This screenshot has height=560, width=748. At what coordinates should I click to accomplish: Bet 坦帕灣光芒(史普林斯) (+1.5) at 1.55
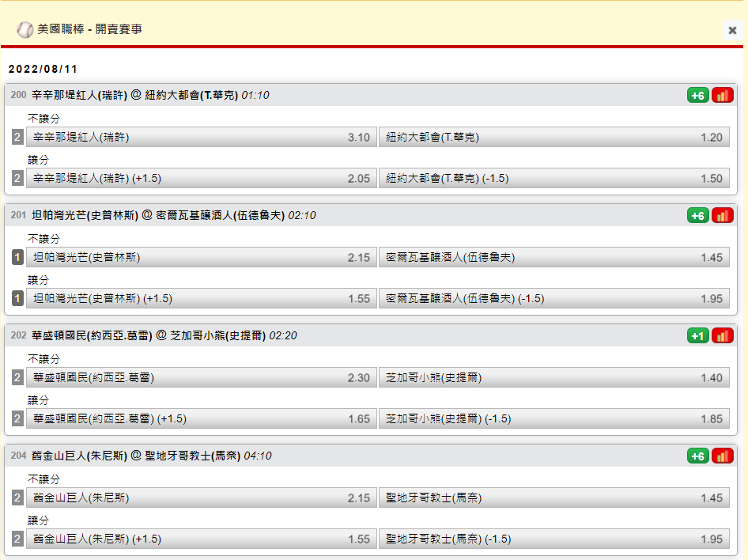tap(202, 299)
